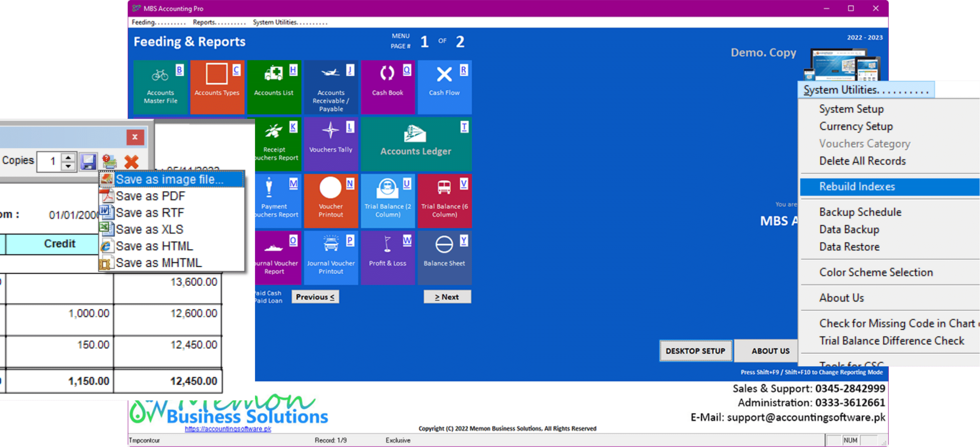Open the Voucher Printout tile
This screenshot has height=447, width=980.
331,201
